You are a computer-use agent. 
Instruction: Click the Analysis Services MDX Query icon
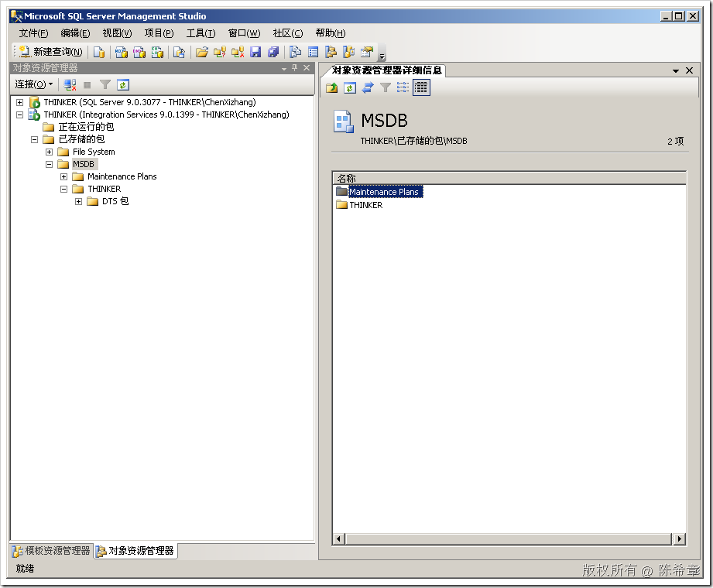pos(121,53)
